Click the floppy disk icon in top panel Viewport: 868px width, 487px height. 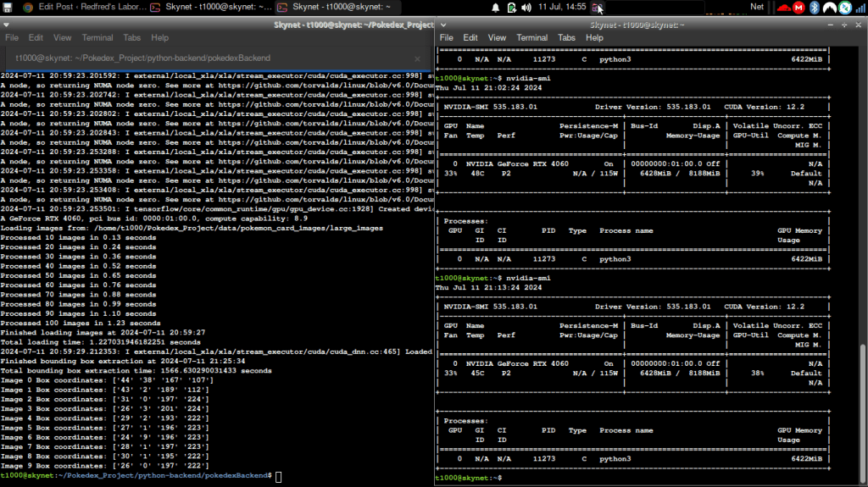598,7
